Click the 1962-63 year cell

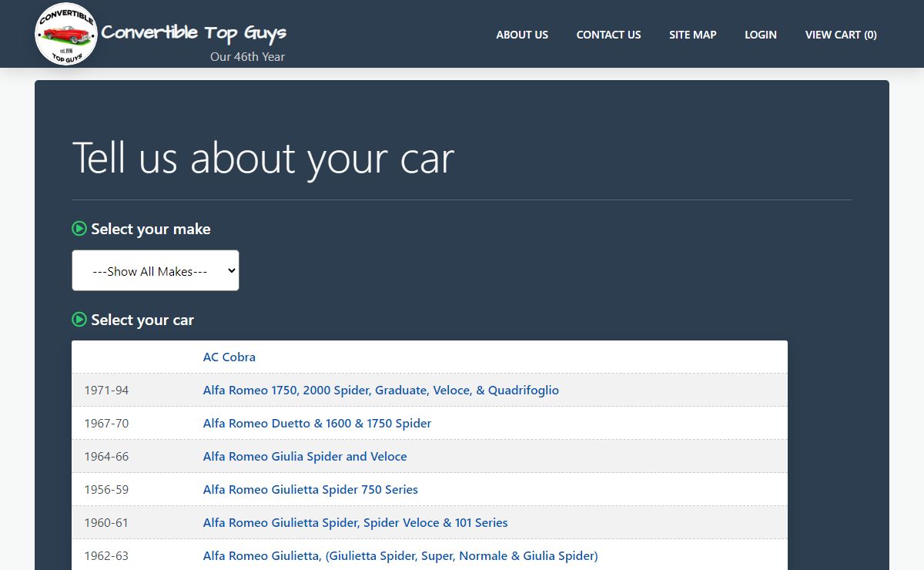pyautogui.click(x=107, y=555)
